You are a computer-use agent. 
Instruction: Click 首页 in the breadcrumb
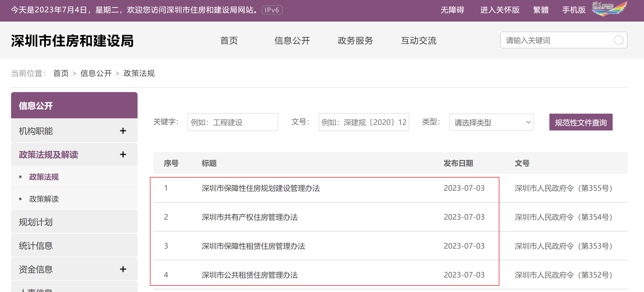pyautogui.click(x=61, y=73)
